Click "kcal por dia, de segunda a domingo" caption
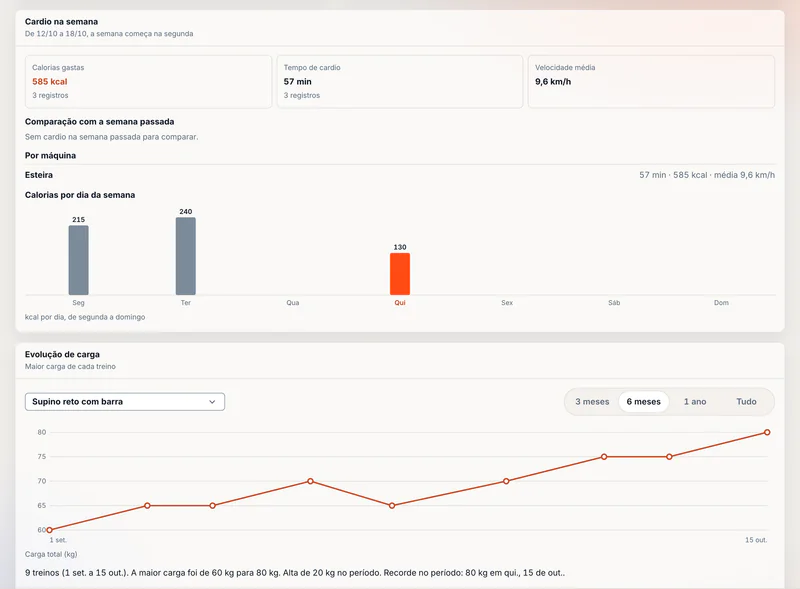The image size is (800, 589). (x=85, y=317)
